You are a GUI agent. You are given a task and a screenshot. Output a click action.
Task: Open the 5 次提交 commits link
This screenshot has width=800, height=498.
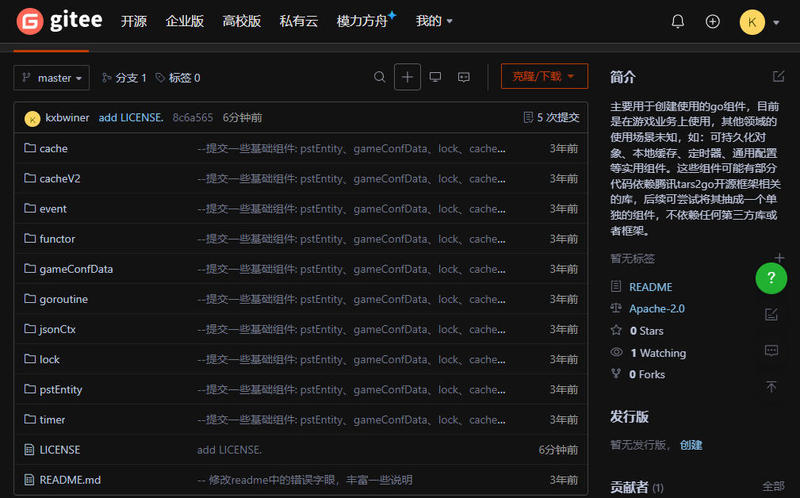pyautogui.click(x=551, y=117)
